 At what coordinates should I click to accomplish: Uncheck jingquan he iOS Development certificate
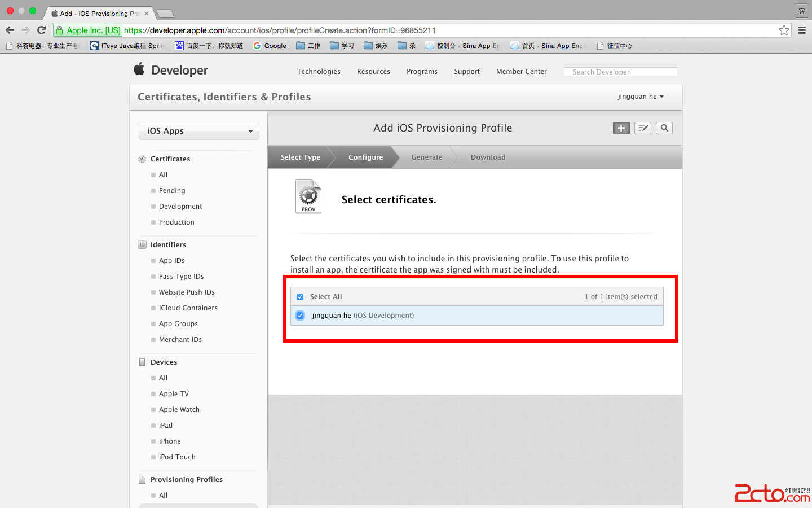(300, 316)
